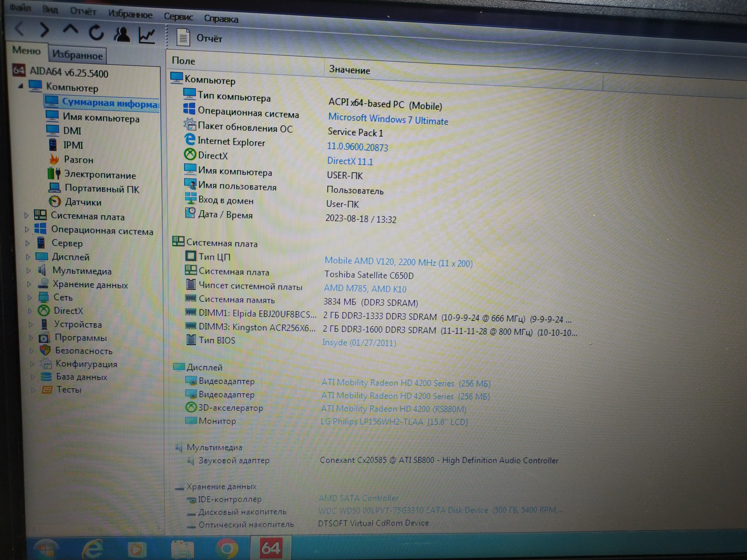Click the Конфигурация tree icon

tap(46, 364)
